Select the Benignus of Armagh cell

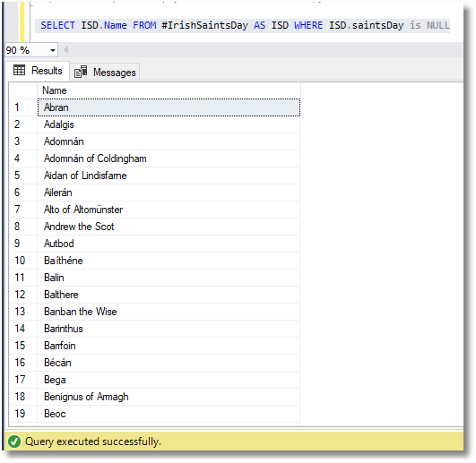[x=169, y=397]
